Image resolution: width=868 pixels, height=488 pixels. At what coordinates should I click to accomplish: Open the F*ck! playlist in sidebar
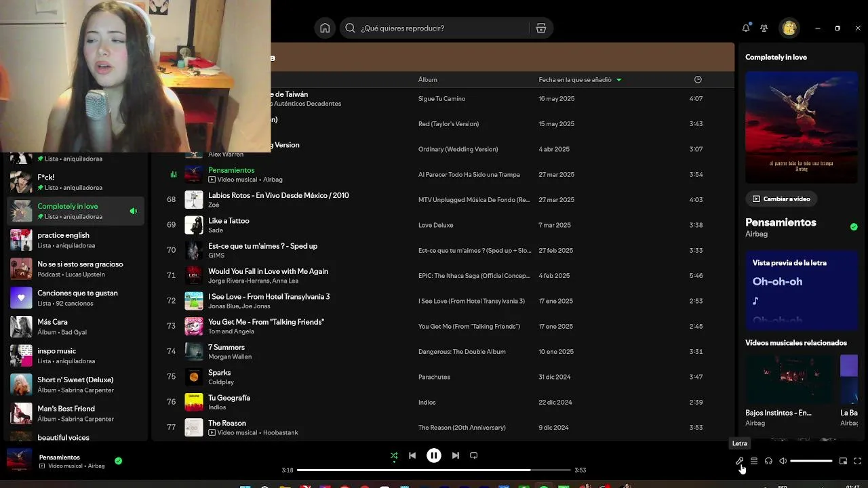click(75, 182)
